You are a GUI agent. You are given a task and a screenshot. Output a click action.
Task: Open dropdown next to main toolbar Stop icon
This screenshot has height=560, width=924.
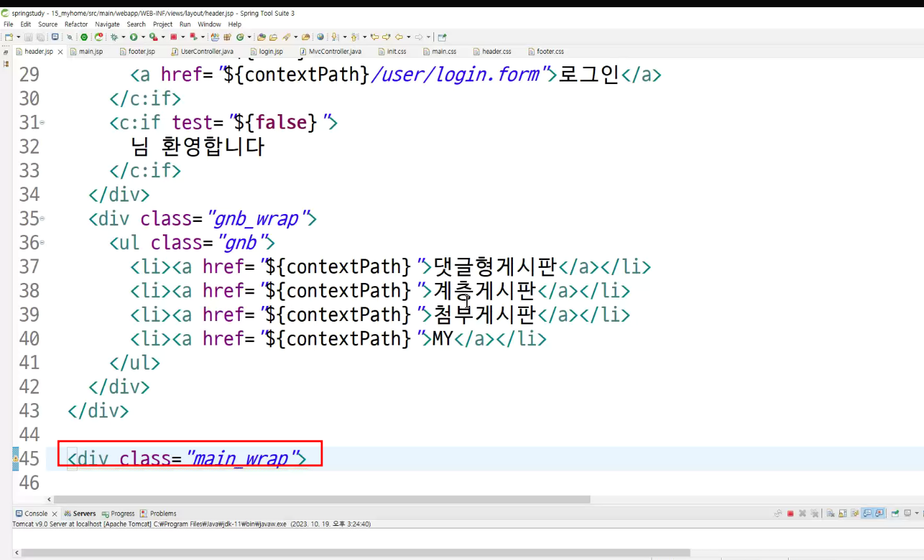click(x=183, y=37)
